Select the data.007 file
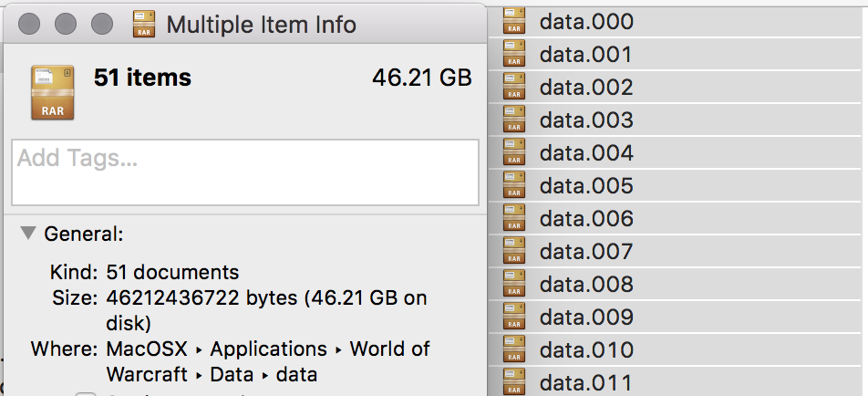This screenshot has width=868, height=396. pos(585,252)
